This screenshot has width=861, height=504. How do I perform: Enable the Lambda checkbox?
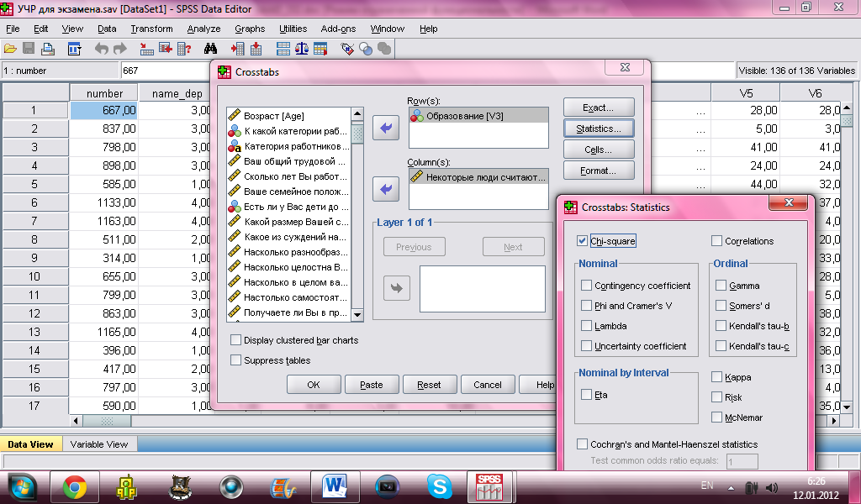point(586,326)
